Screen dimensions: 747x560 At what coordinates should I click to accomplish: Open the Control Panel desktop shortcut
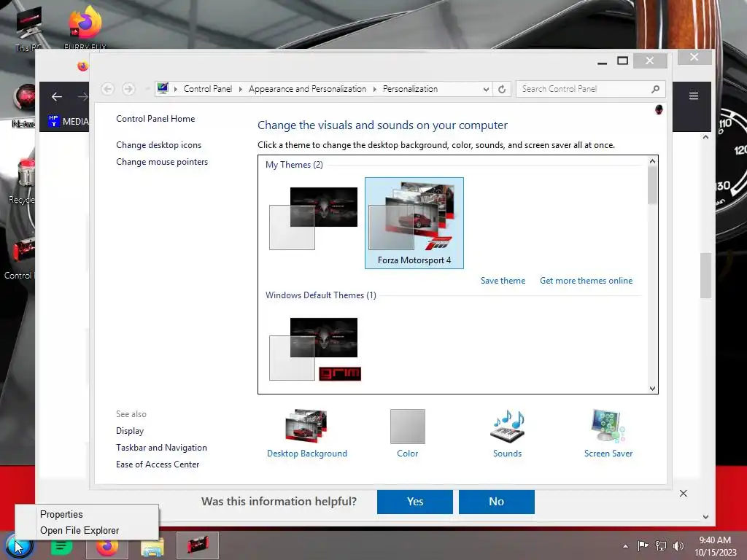[20, 257]
